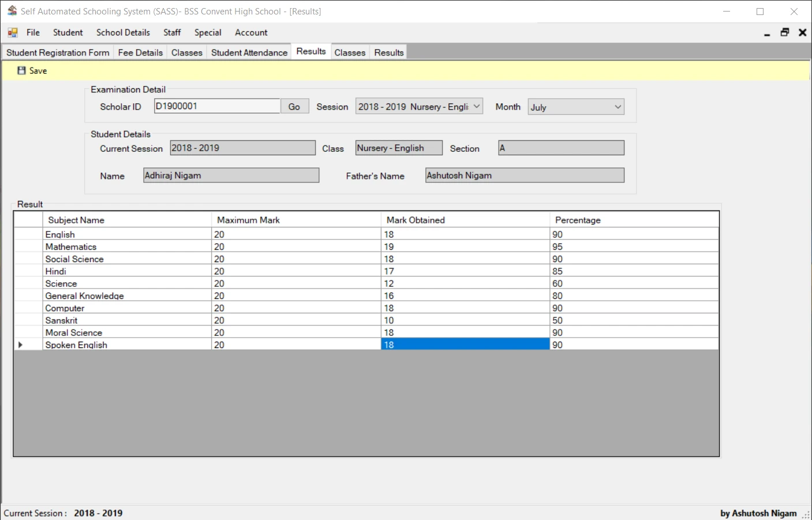Viewport: 812px width, 520px height.
Task: Click inside the Scholar ID input field
Action: point(217,106)
